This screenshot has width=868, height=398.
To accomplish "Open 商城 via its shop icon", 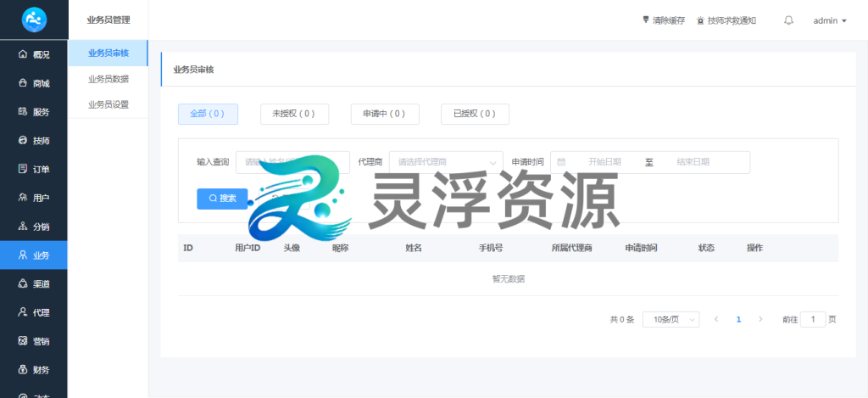I will tap(23, 83).
